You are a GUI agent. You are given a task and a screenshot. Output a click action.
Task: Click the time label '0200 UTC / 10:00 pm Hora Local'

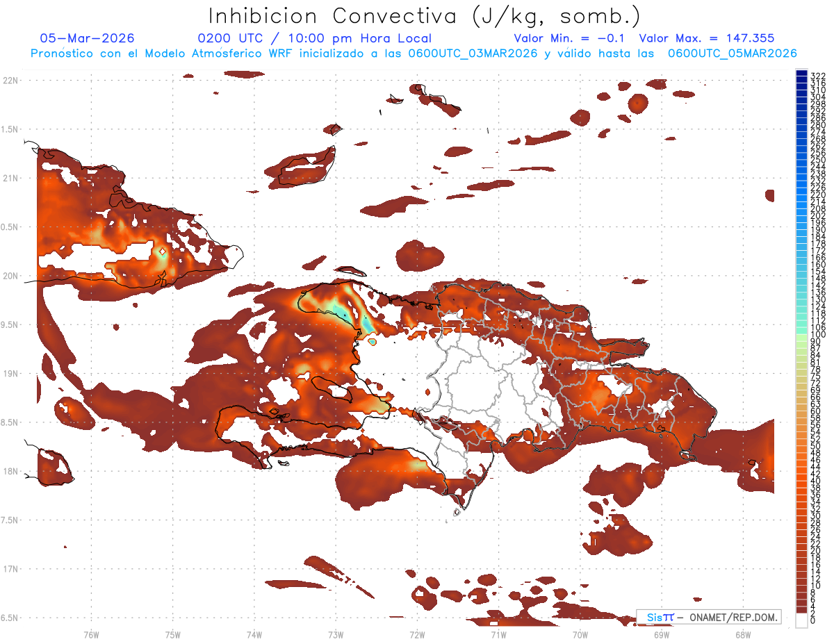[315, 38]
